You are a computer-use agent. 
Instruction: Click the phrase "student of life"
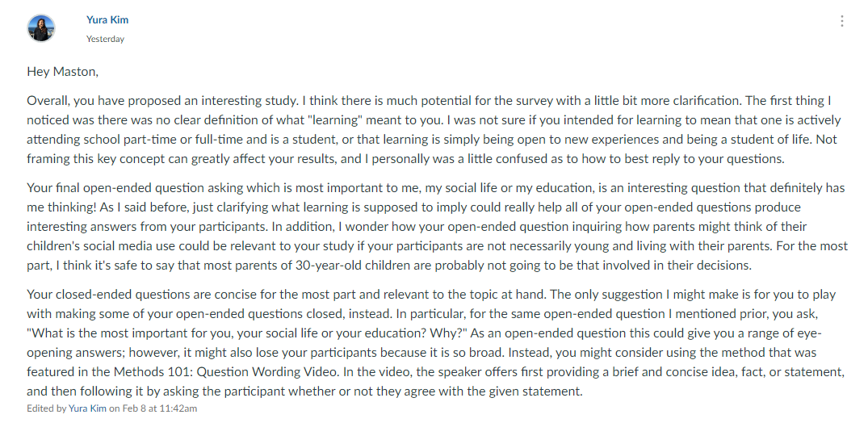[771, 140]
